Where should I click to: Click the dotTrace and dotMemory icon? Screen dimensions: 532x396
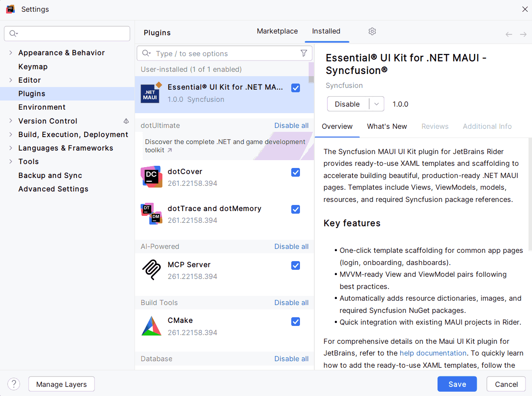[x=152, y=214]
